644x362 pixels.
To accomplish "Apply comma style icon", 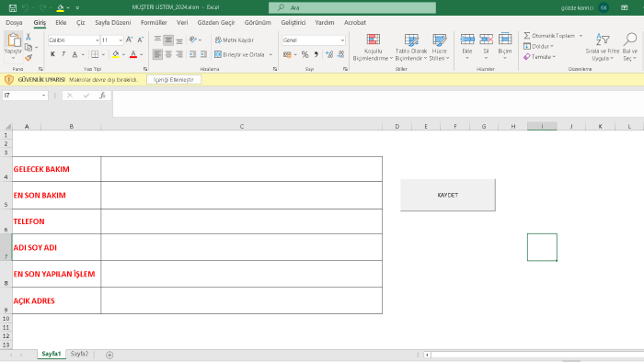I will pyautogui.click(x=316, y=54).
